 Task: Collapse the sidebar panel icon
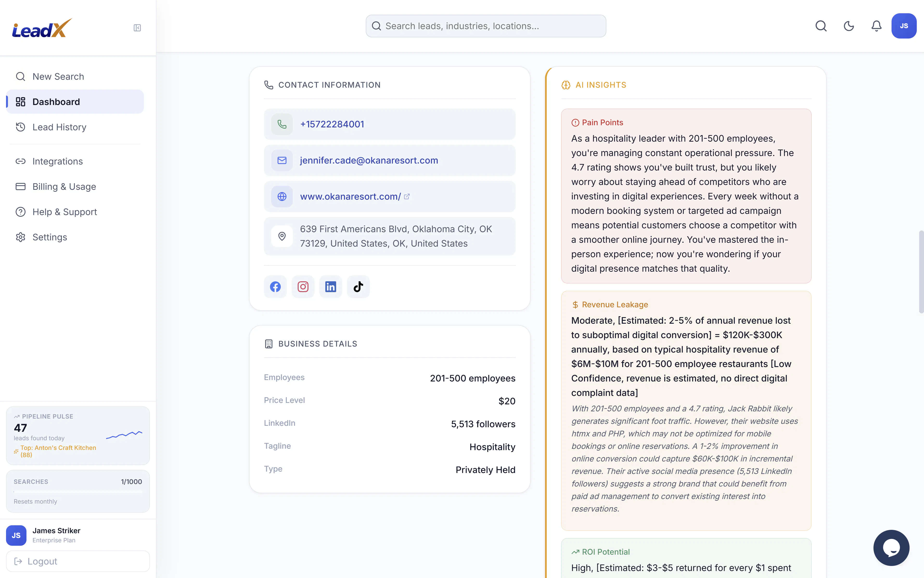137,27
